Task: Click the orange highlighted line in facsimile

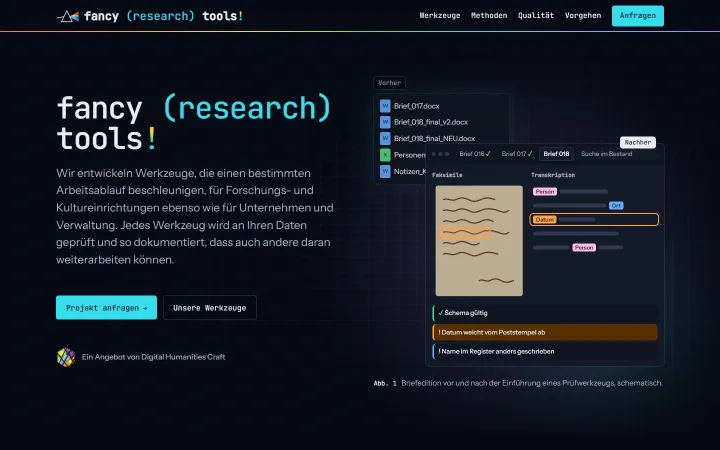Action: click(465, 232)
